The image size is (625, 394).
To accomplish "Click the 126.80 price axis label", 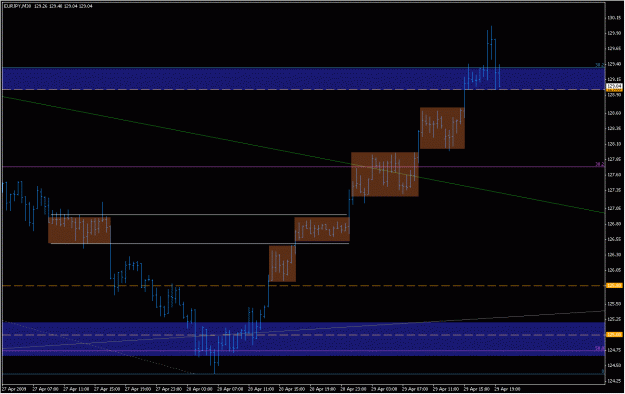I will pos(614,224).
